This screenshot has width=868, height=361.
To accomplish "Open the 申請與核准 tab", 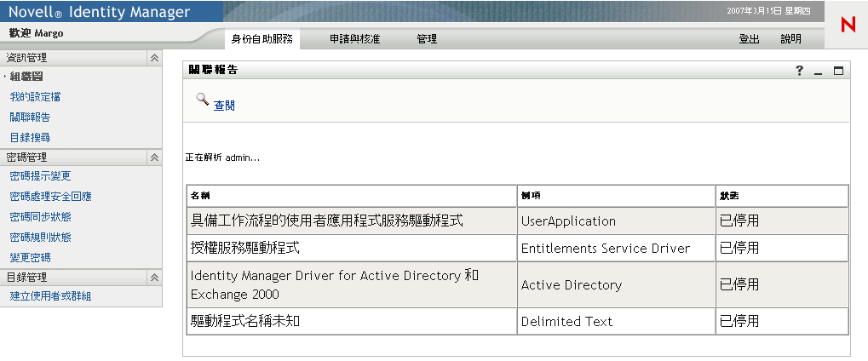I will tap(354, 39).
